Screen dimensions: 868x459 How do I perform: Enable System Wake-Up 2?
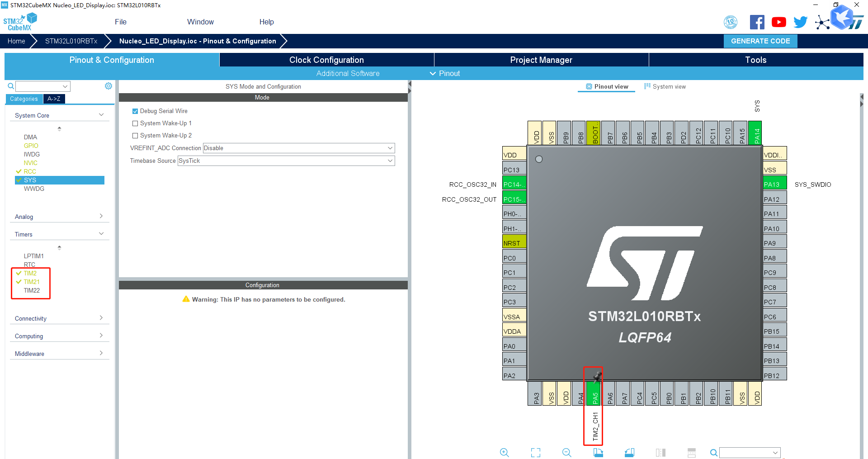coord(135,136)
